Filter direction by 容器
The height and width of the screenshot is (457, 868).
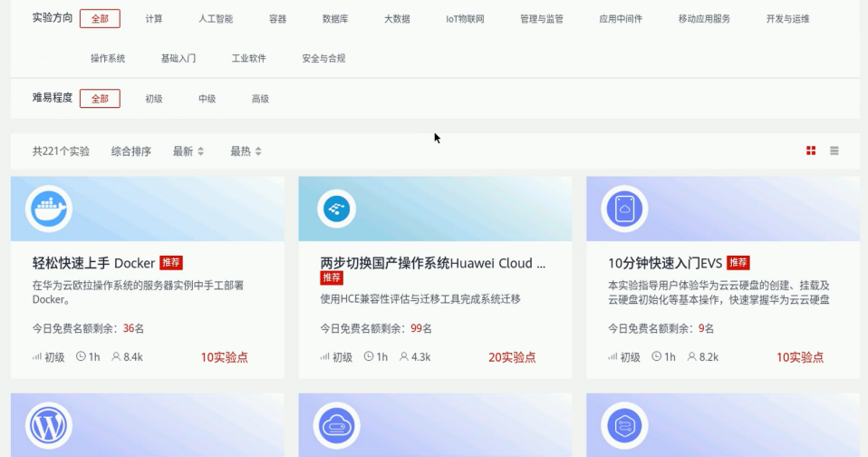pyautogui.click(x=278, y=19)
